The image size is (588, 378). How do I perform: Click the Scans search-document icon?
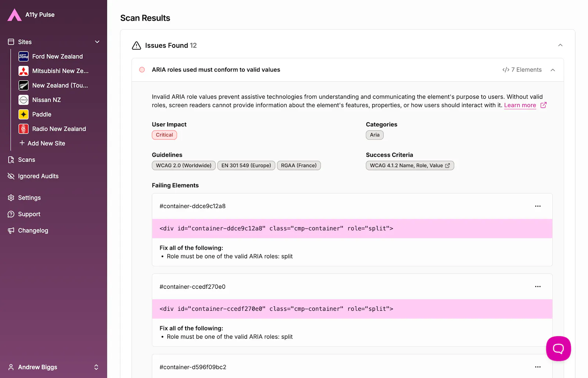(11, 160)
